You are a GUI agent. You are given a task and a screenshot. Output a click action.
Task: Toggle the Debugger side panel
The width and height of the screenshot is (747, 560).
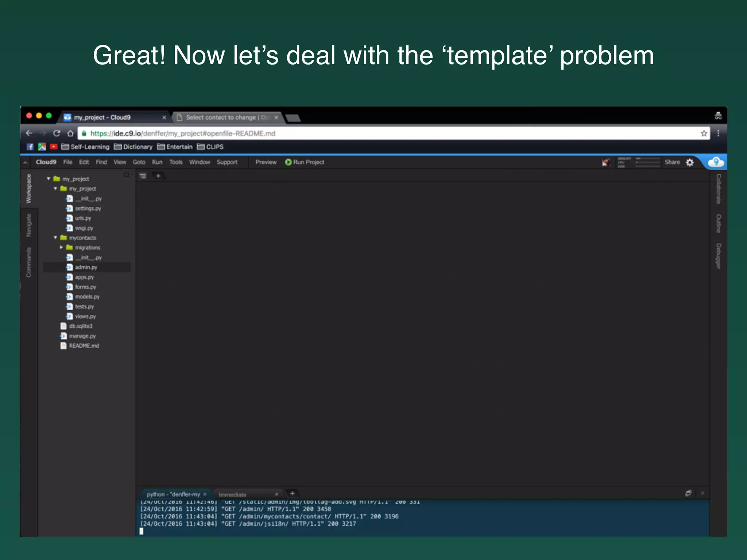719,256
